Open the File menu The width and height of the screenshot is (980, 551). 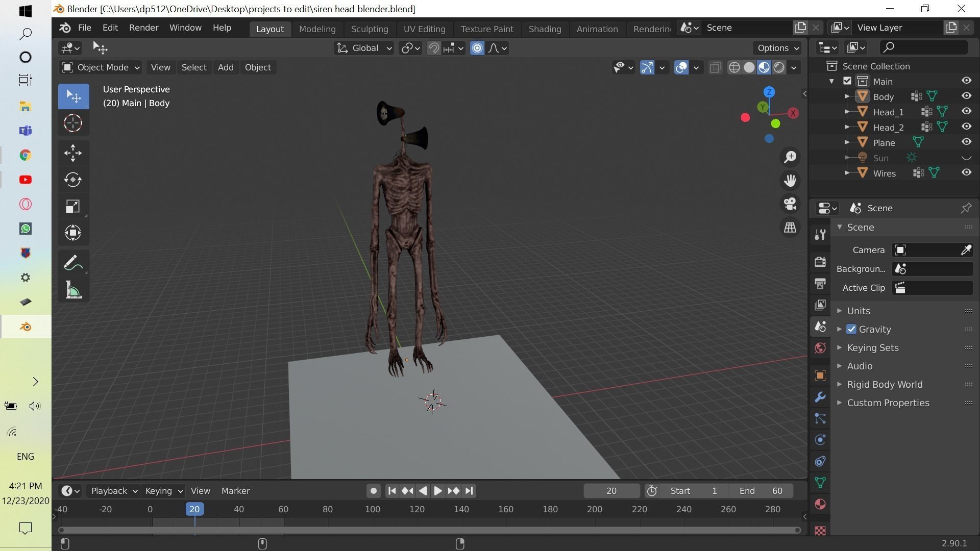tap(84, 28)
